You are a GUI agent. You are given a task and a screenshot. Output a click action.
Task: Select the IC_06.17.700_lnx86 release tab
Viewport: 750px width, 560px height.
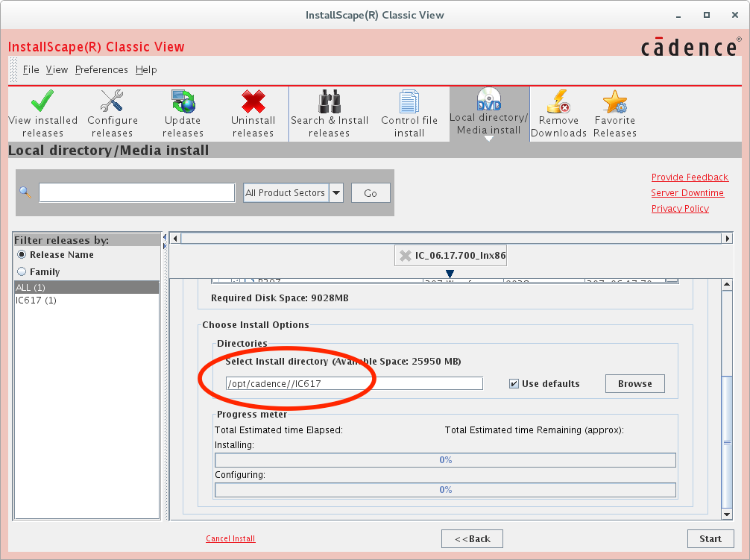[450, 255]
